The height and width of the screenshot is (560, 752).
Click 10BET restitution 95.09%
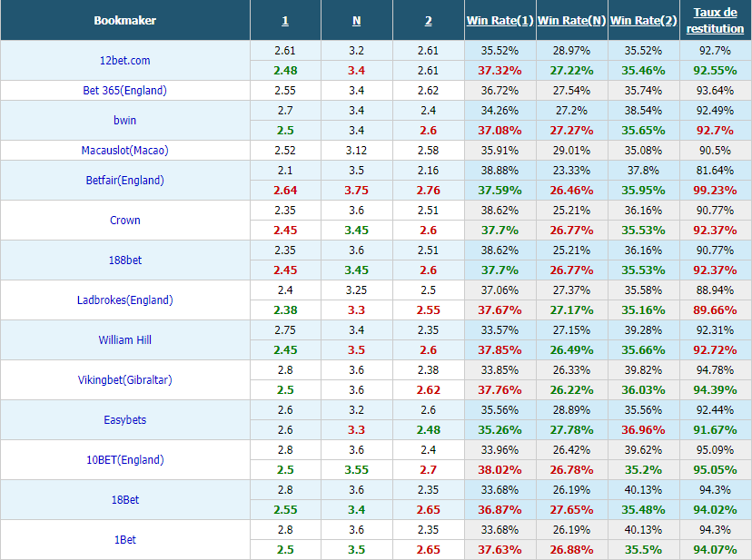tap(715, 450)
